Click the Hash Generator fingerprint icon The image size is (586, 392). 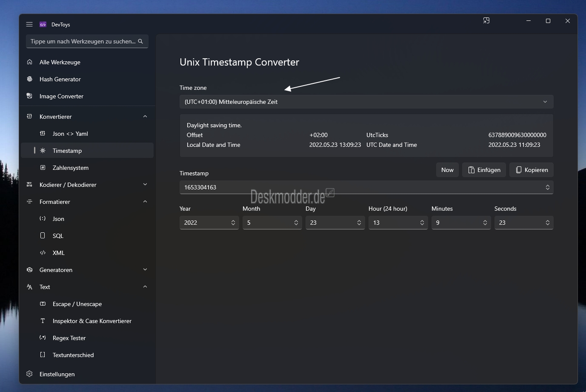(x=29, y=79)
